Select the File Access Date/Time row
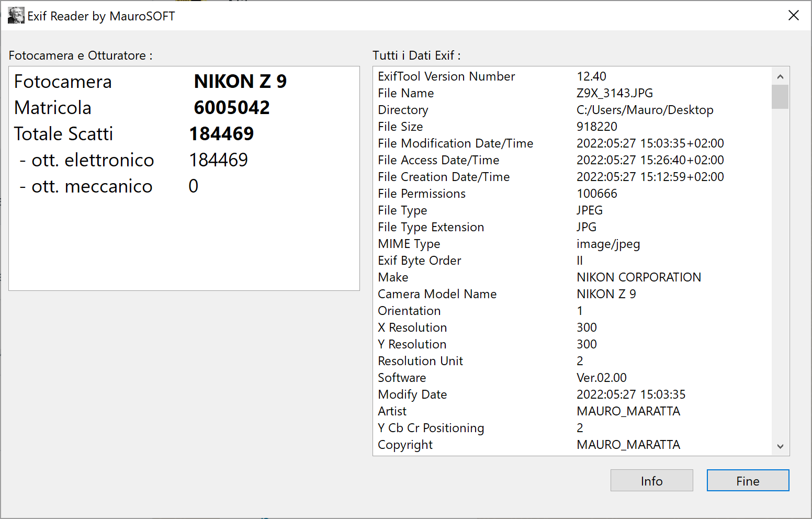Image resolution: width=812 pixels, height=519 pixels. 572,160
